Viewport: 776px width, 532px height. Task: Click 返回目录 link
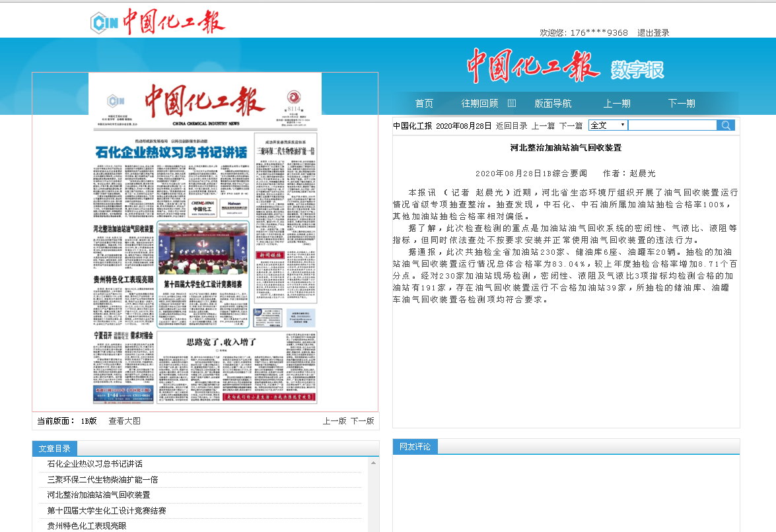click(x=511, y=126)
